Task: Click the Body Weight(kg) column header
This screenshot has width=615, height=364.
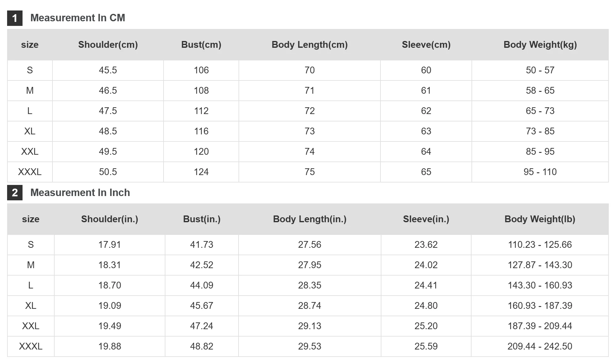Action: click(540, 45)
